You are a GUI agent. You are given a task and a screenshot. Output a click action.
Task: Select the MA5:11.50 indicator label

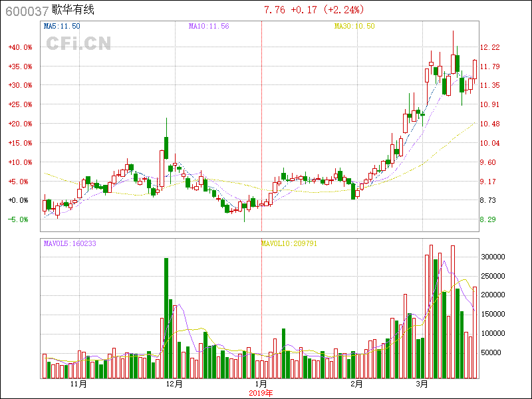62,26
